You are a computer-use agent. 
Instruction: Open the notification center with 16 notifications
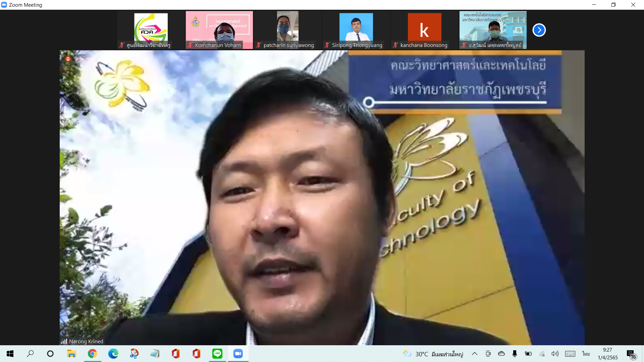pyautogui.click(x=631, y=354)
